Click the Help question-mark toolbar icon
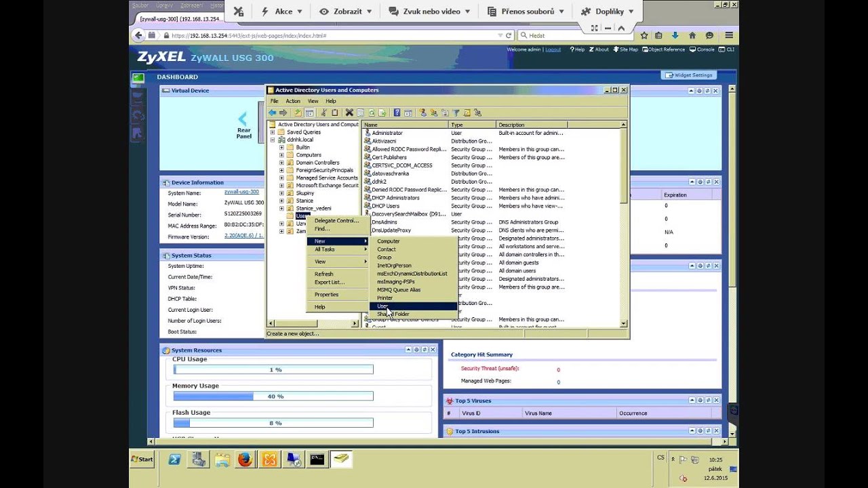The width and height of the screenshot is (868, 488). (397, 113)
